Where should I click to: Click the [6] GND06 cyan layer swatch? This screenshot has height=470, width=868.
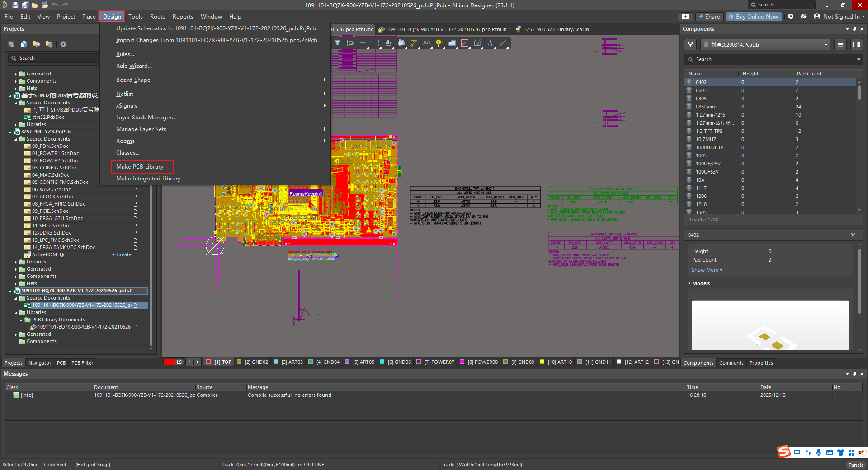pos(382,362)
